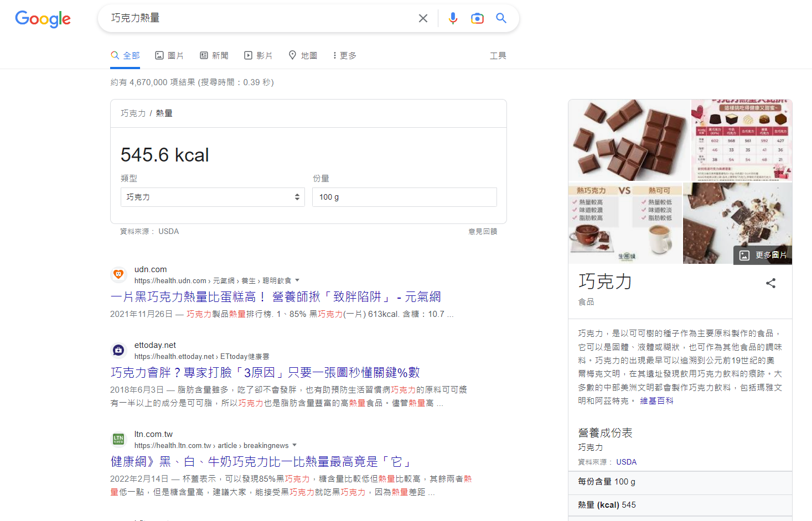The image size is (812, 521).
Task: Expand the ltn.com.tw result options arrow
Action: coord(294,445)
